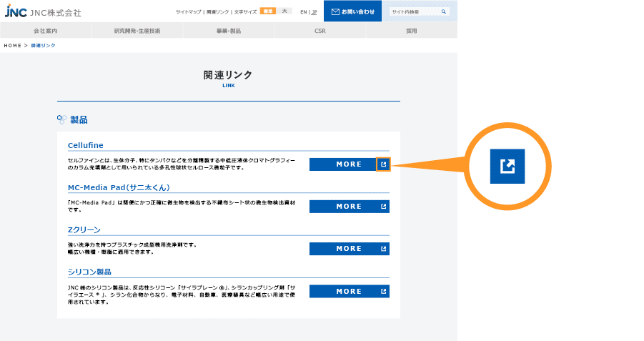Click the お問い合わせ contact button

pos(353,11)
